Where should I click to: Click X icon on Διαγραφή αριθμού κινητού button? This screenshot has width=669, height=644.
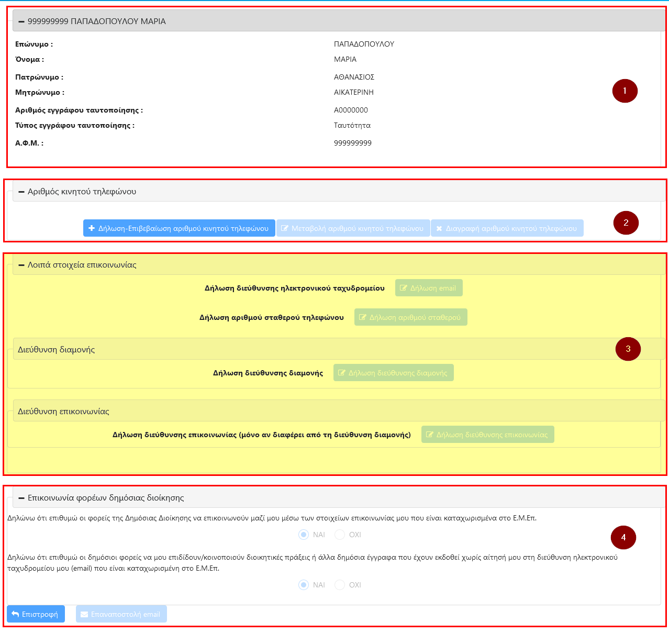[439, 228]
